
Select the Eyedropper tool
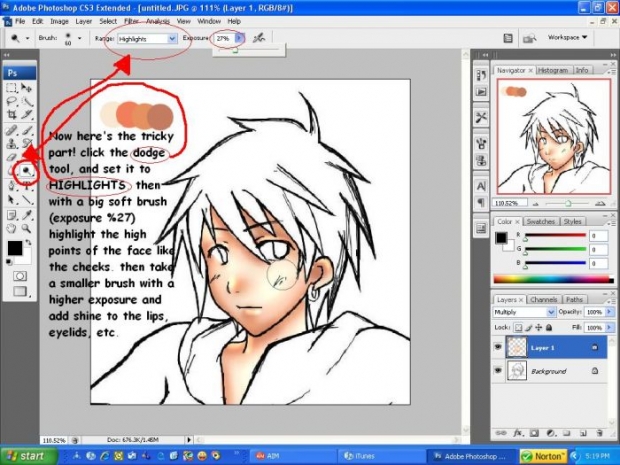26,215
